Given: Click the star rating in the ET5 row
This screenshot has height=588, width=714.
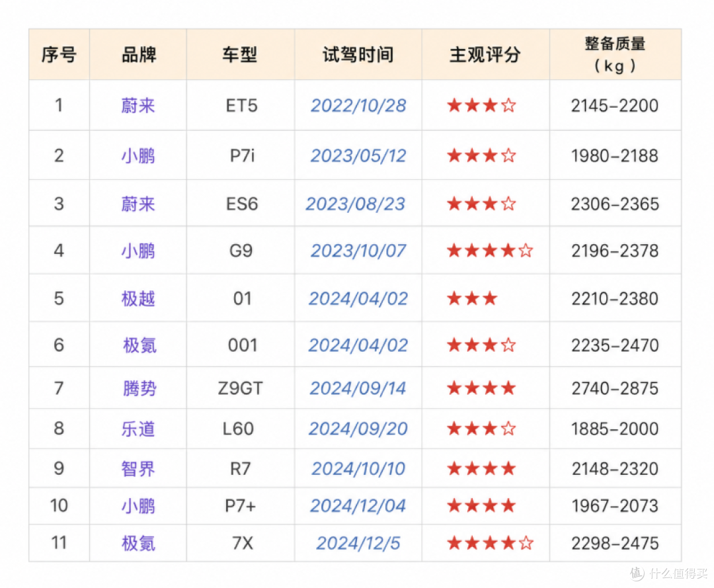Looking at the screenshot, I should pos(481,106).
